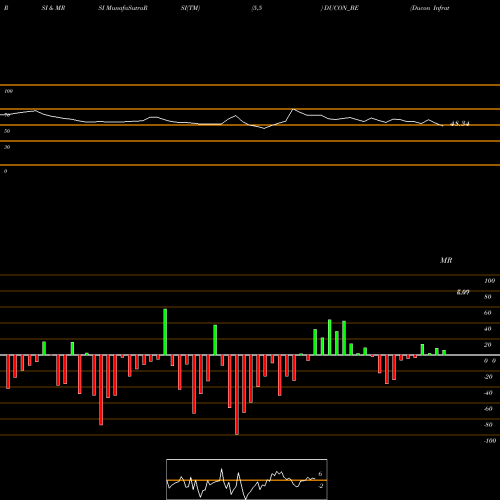
Task: Click the label -2 in the mini chart
Action: pos(320,486)
